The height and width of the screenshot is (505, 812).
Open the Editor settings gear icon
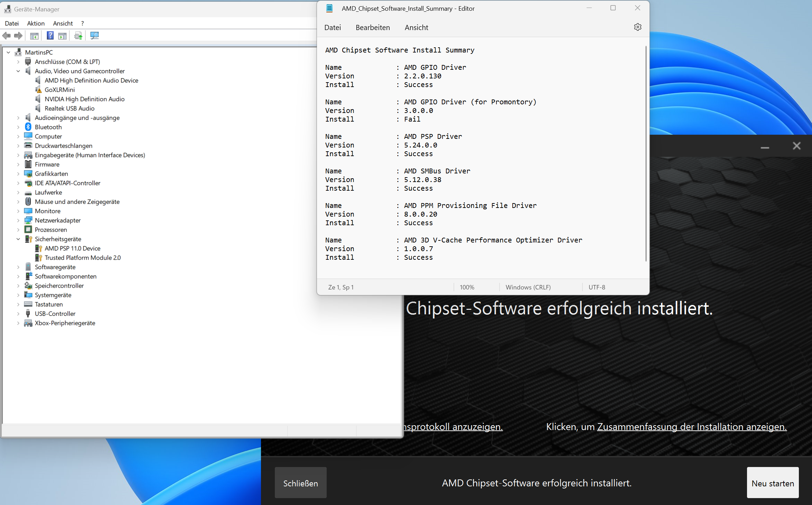pos(637,27)
